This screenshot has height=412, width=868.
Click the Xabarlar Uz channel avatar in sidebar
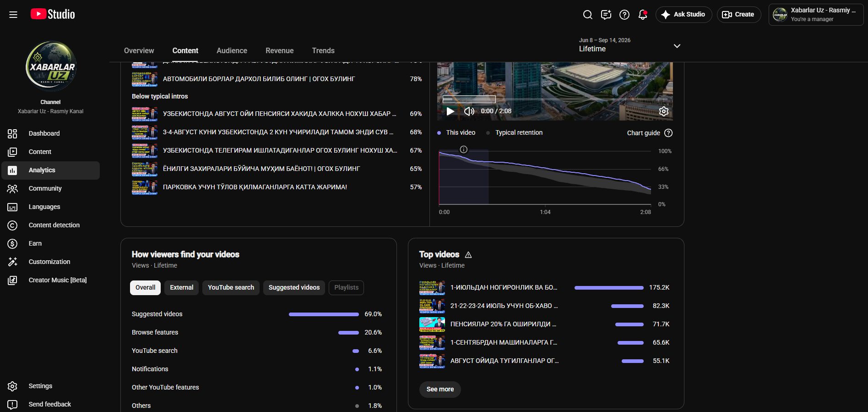click(51, 66)
